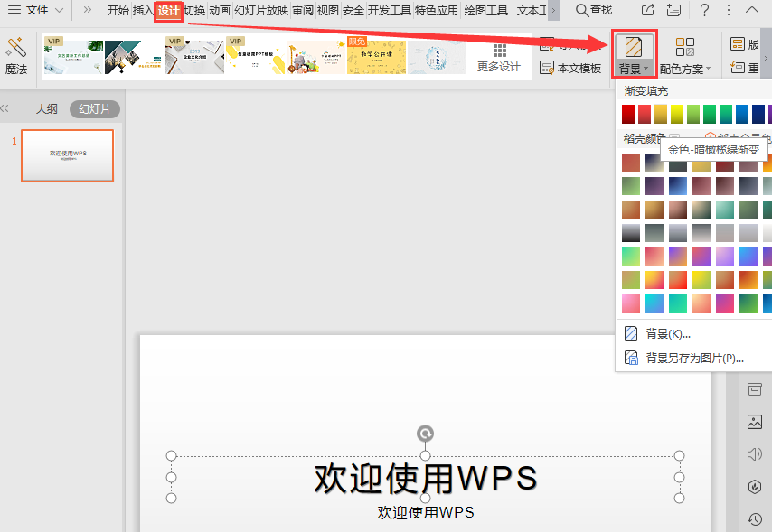Select the 设计 tab

(x=168, y=11)
